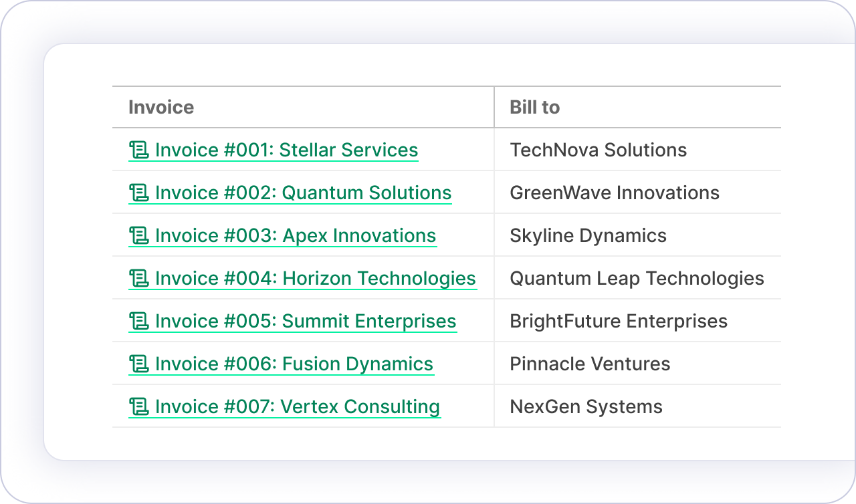Select the NexGen Systems cell
Screen dimensions: 856x504
coord(586,406)
